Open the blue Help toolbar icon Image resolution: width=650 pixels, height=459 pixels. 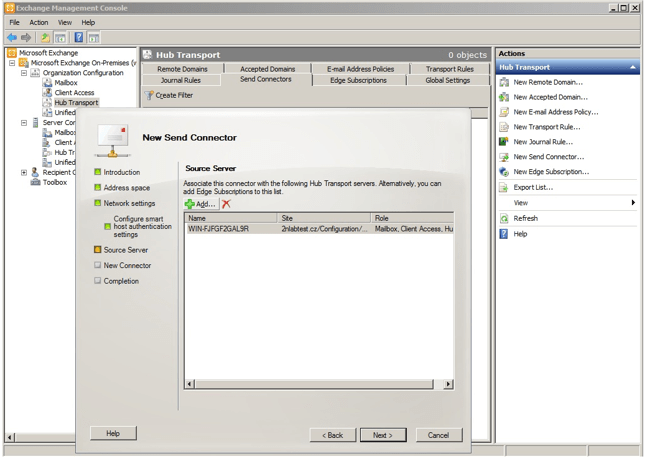tap(79, 38)
